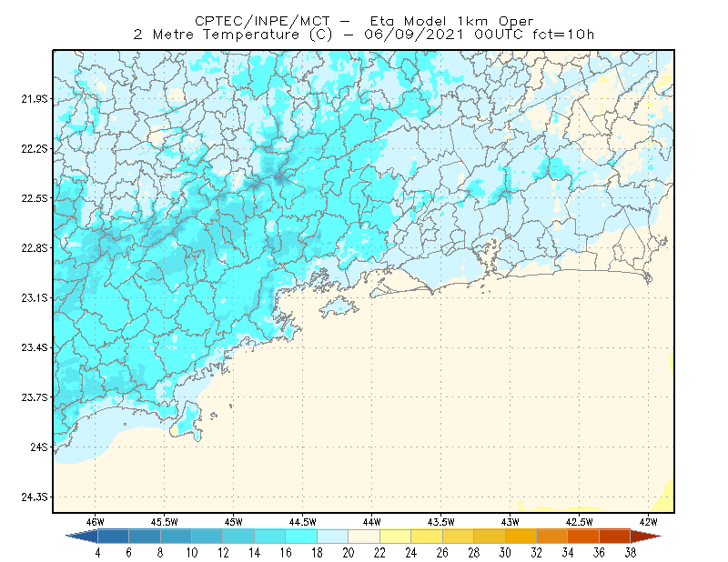Pick the 28–30 legend color swatch

point(490,537)
